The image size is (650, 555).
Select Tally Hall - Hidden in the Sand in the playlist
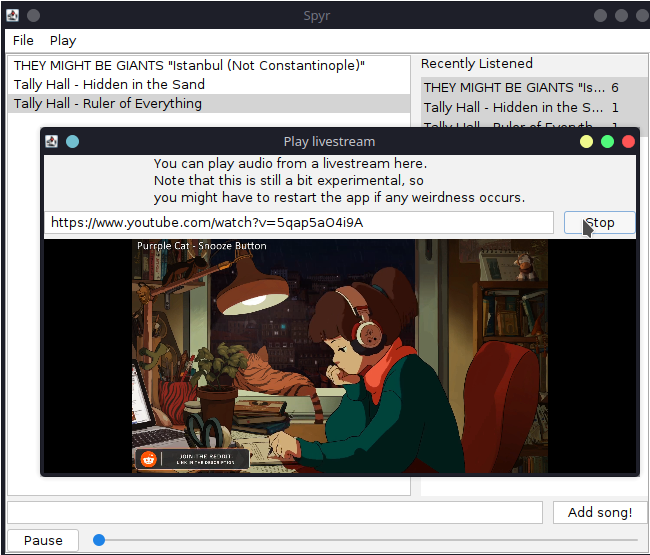click(x=209, y=85)
